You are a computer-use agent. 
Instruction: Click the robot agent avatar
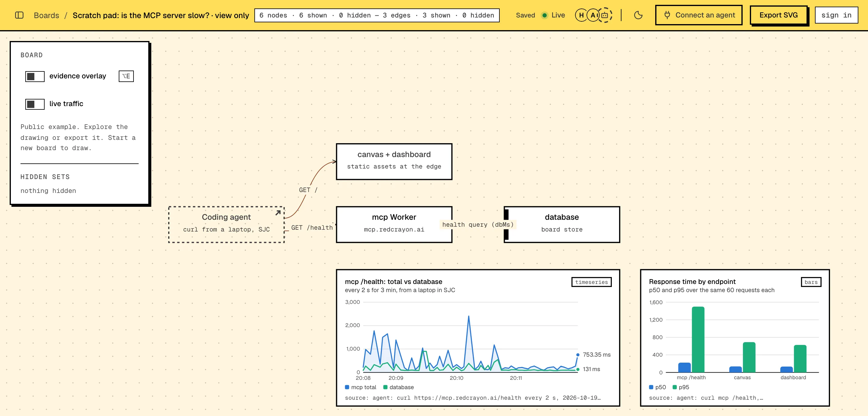(x=605, y=15)
